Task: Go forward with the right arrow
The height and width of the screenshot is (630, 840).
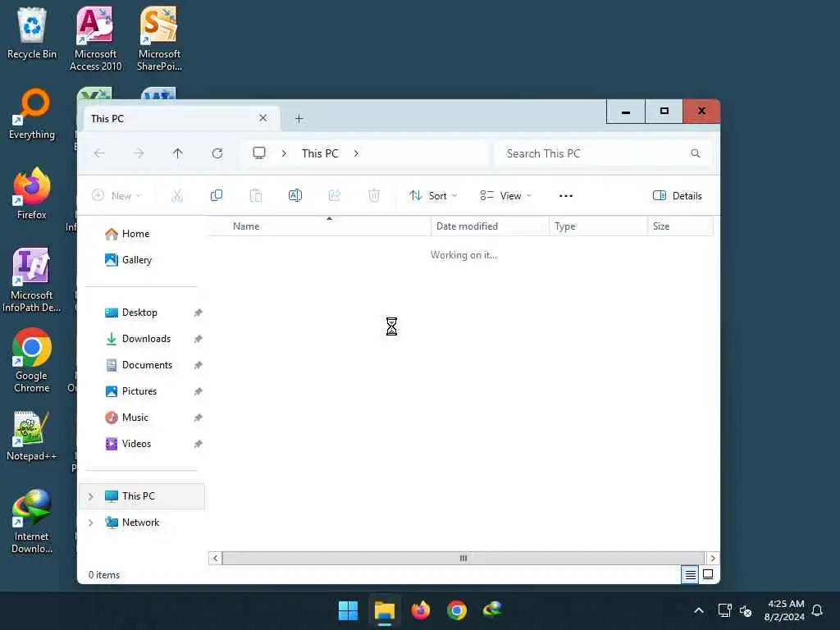Action: tap(139, 153)
